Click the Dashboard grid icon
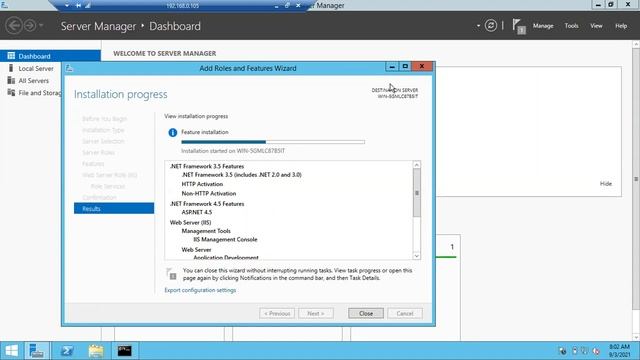This screenshot has height=360, width=640. (x=11, y=56)
